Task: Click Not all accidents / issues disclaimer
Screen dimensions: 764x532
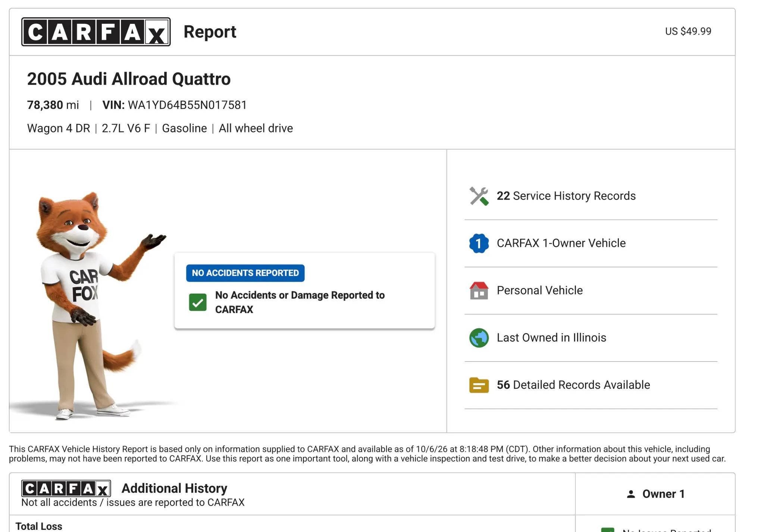Action: [x=133, y=503]
